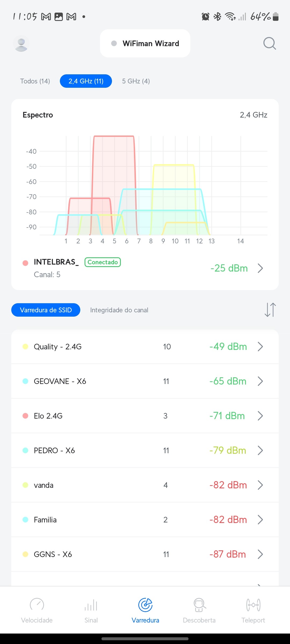The height and width of the screenshot is (644, 290).
Task: Tap the WiFiman Wizard button
Action: (x=145, y=43)
